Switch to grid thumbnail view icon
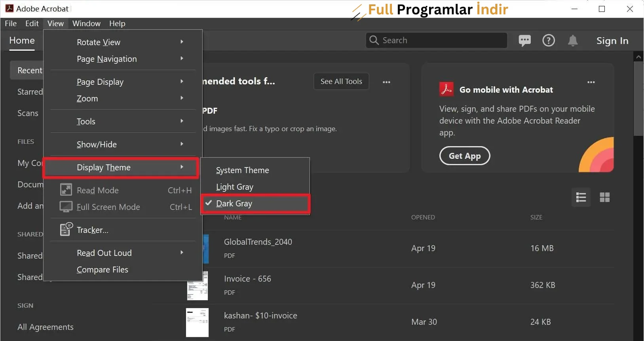 point(605,197)
